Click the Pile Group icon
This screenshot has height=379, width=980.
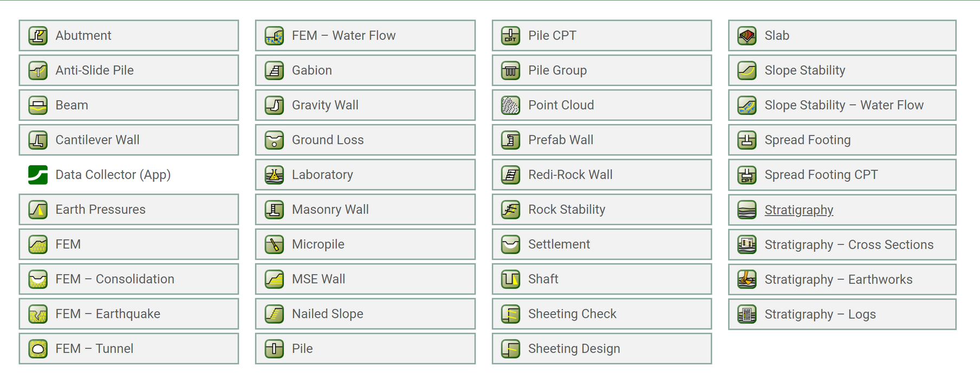(x=510, y=70)
